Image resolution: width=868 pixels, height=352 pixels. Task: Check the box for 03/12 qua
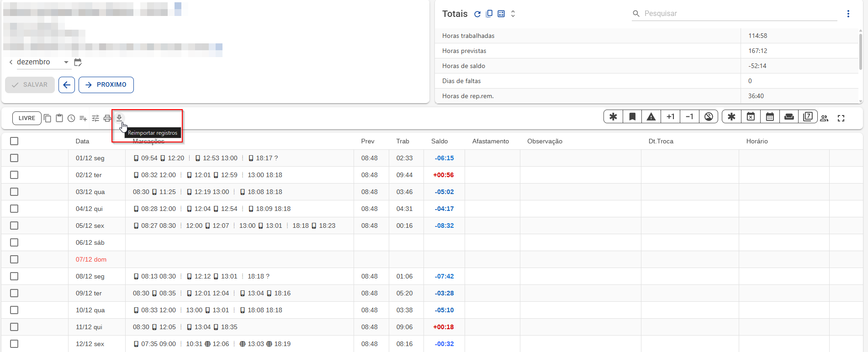[x=14, y=192]
